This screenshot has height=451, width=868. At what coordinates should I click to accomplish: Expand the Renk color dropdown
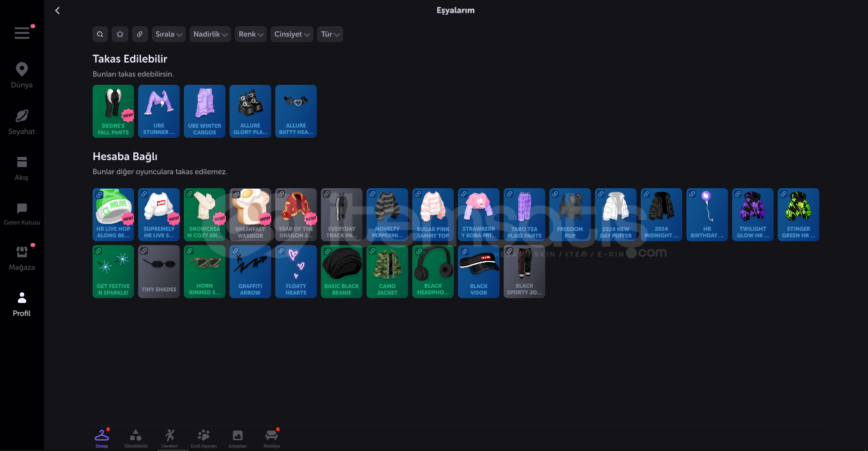click(251, 34)
